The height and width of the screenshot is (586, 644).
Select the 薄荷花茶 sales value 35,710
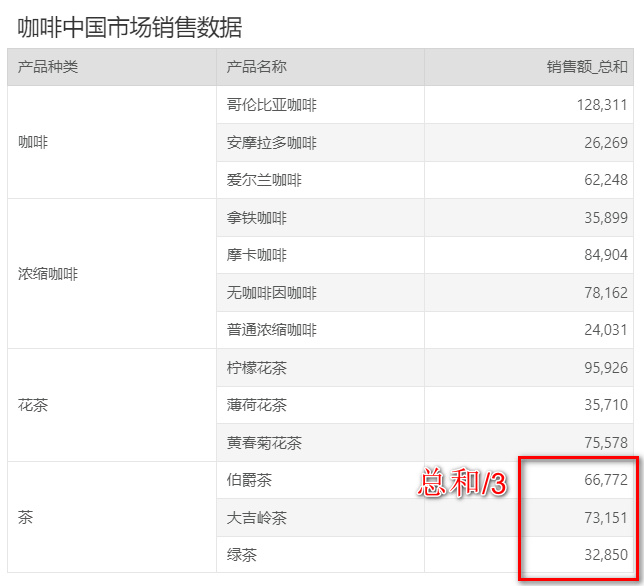(606, 406)
